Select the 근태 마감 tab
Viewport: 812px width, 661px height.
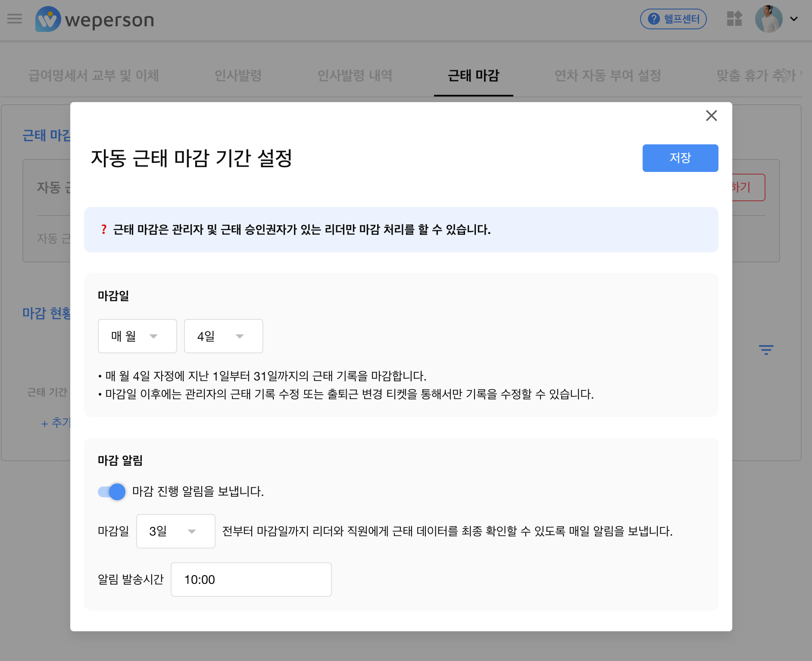point(473,76)
